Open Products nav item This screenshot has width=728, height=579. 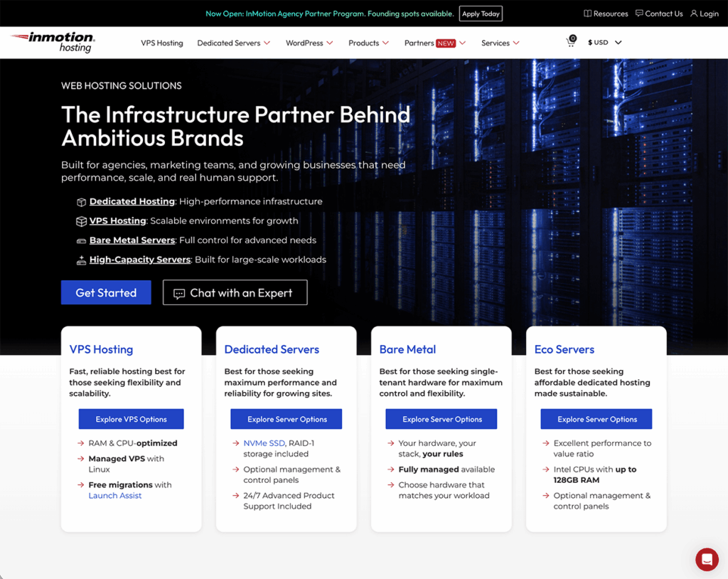(363, 43)
